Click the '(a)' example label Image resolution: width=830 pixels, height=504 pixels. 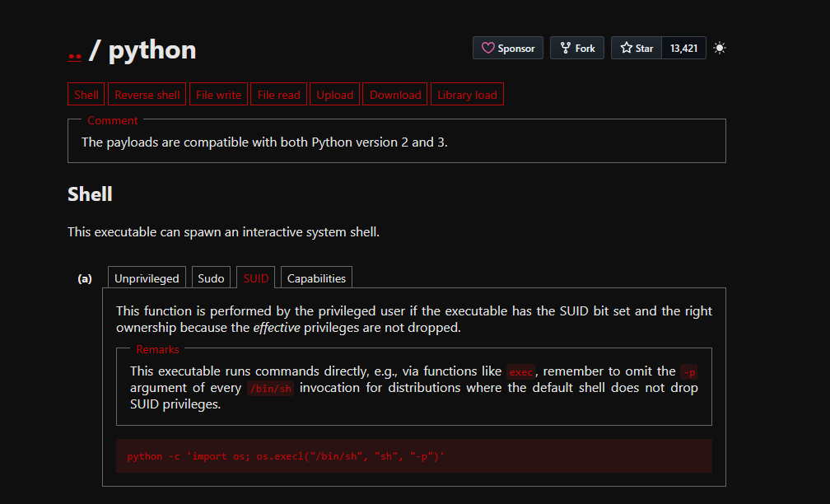pyautogui.click(x=85, y=278)
